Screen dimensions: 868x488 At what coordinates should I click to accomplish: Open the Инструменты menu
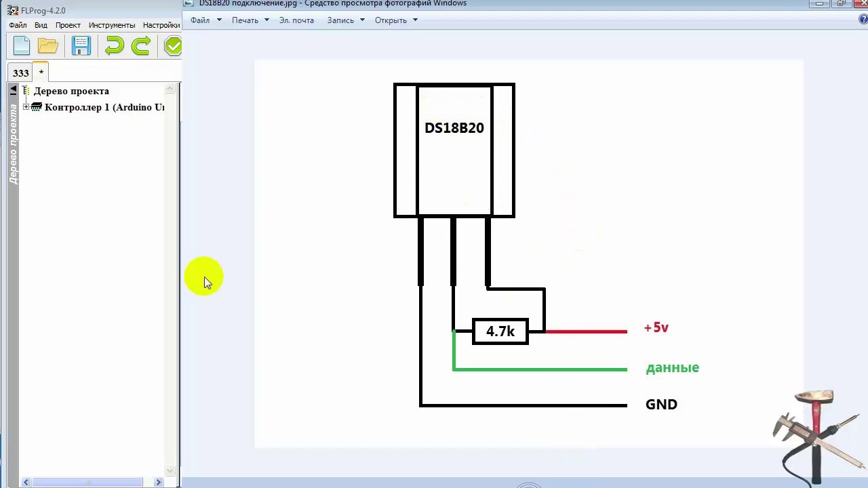click(x=112, y=25)
